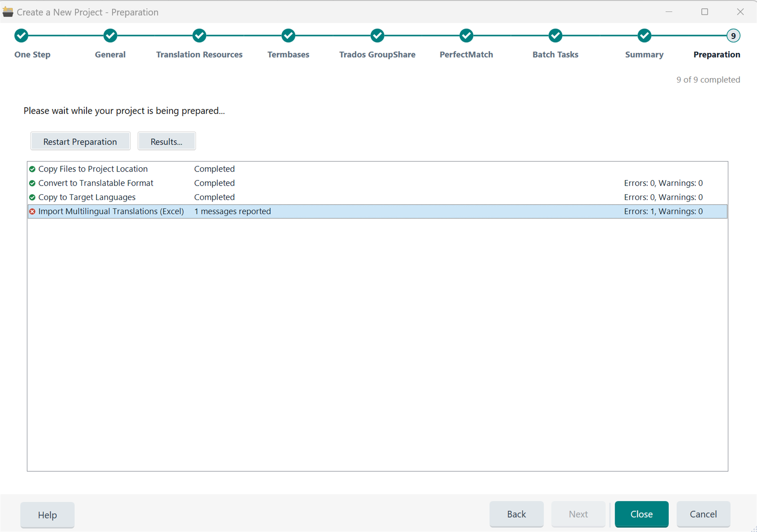Click the PerfectMatch step checkmark icon
This screenshot has width=757, height=532.
click(x=466, y=35)
